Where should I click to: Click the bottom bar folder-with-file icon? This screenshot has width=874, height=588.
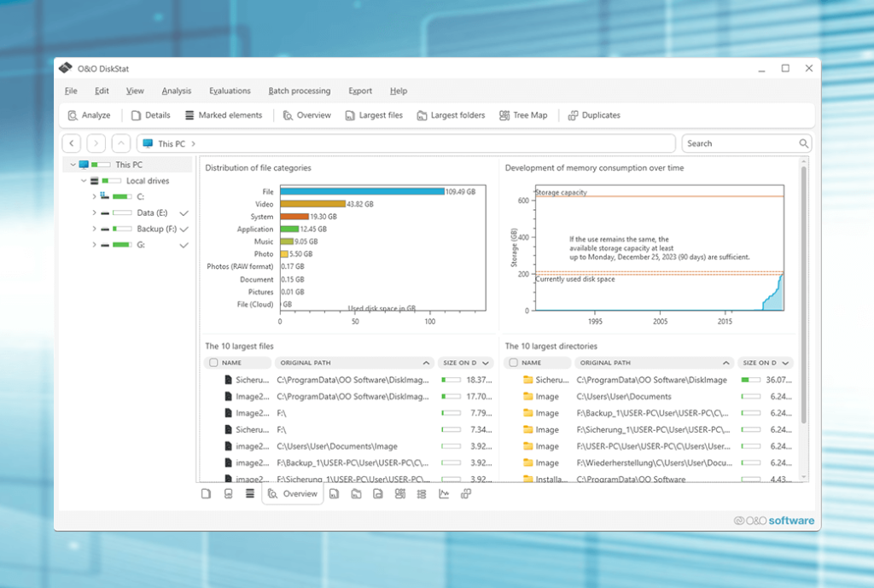pyautogui.click(x=378, y=494)
